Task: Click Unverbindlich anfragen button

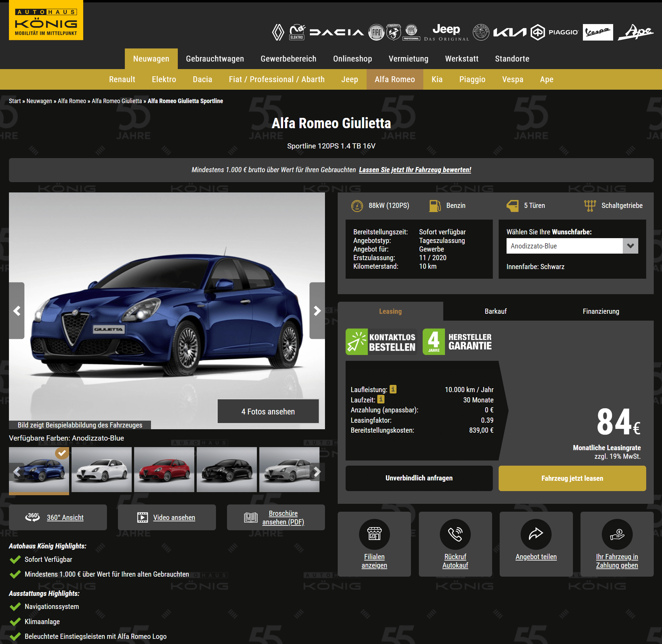Action: pyautogui.click(x=419, y=478)
